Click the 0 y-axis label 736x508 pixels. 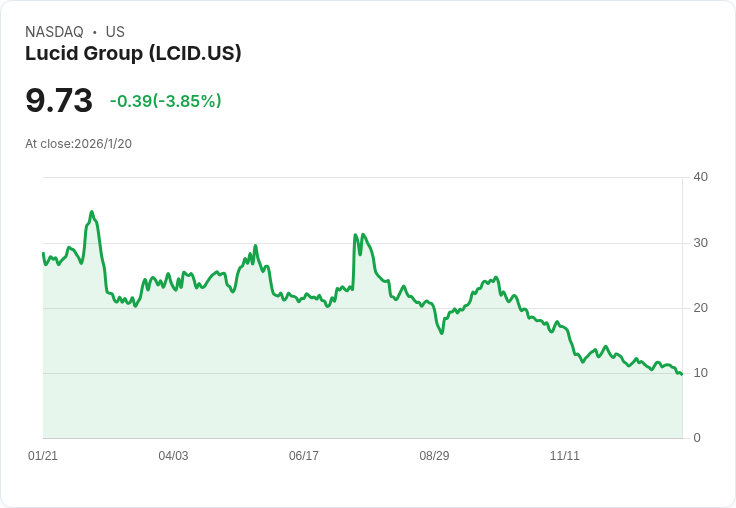point(697,438)
